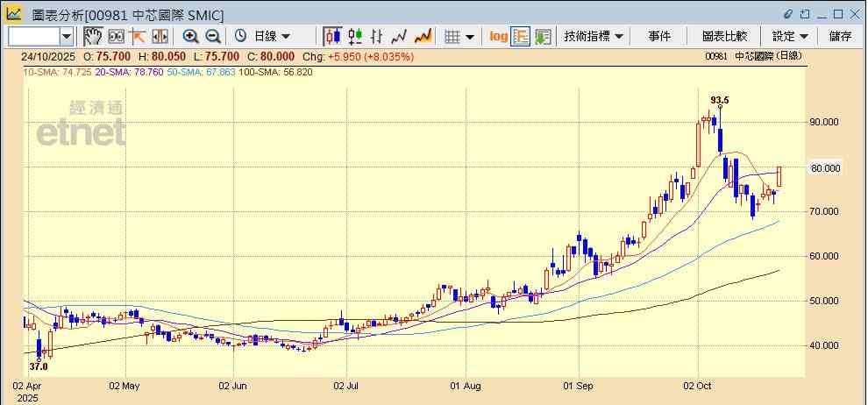868x405 pixels.
Task: Select the crosshair cursor tool icon
Action: tap(138, 36)
